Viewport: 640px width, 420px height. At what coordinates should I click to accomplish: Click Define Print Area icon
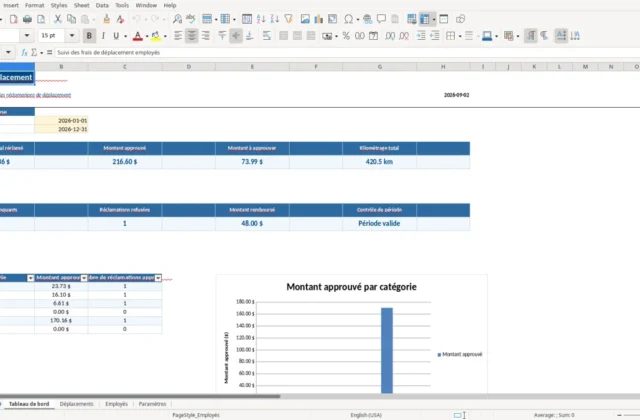coord(411,19)
